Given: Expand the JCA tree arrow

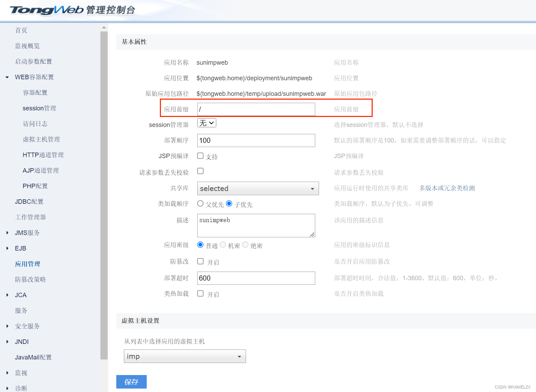Looking at the screenshot, I should tap(7, 295).
